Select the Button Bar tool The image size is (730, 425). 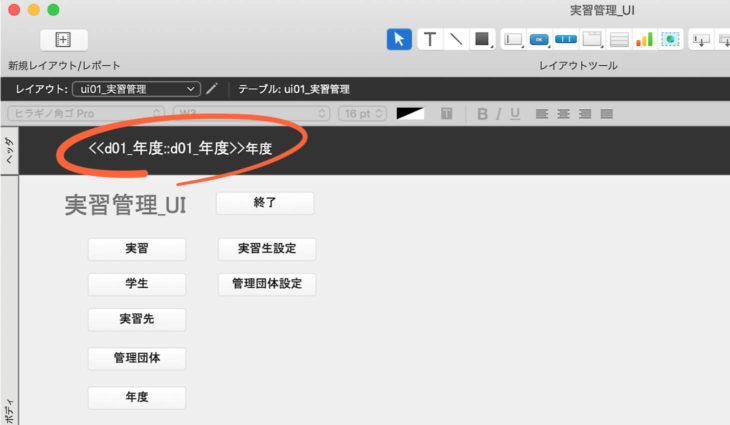point(566,39)
